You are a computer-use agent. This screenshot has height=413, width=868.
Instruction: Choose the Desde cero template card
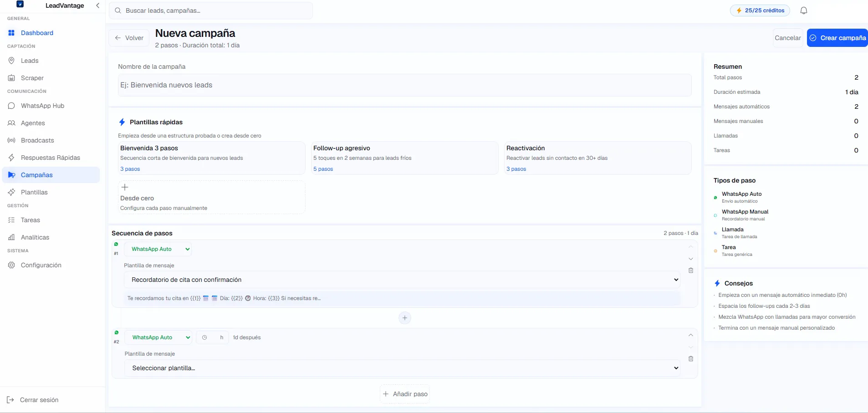pyautogui.click(x=211, y=198)
